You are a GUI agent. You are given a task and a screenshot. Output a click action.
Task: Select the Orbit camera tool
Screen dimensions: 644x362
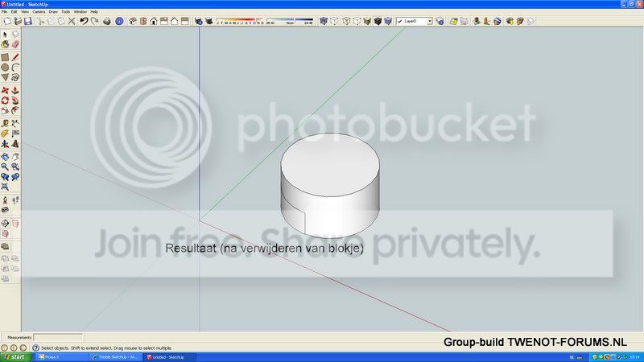[x=5, y=156]
